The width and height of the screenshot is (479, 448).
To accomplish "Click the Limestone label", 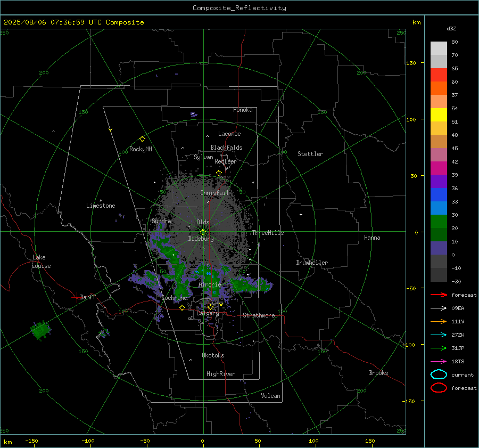I will pos(101,206).
